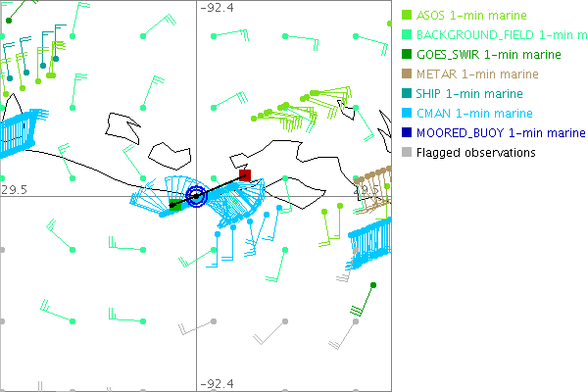The image size is (588, 392).
Task: Click the -92.4 longitude label at top
Action: click(x=217, y=8)
